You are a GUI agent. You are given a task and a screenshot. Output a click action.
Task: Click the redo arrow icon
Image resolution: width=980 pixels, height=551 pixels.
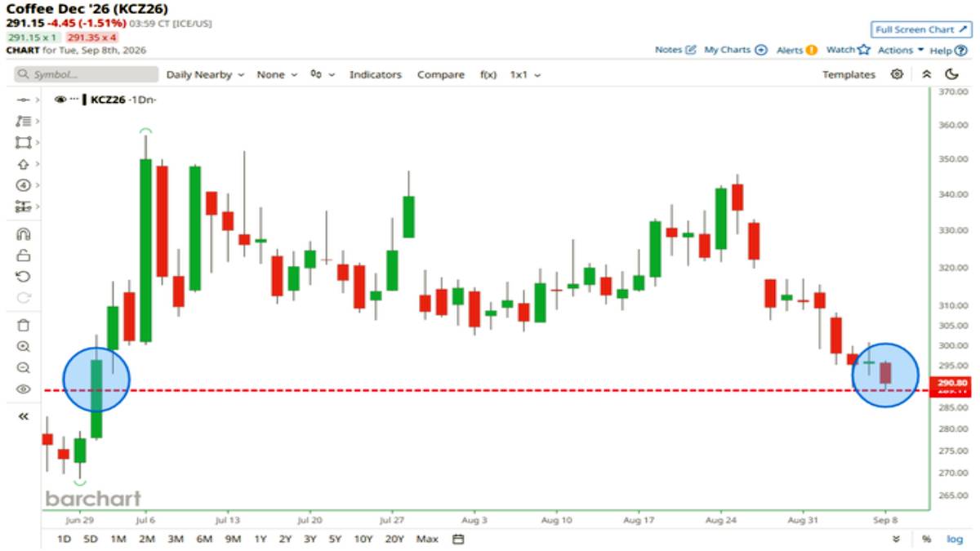[x=23, y=297]
